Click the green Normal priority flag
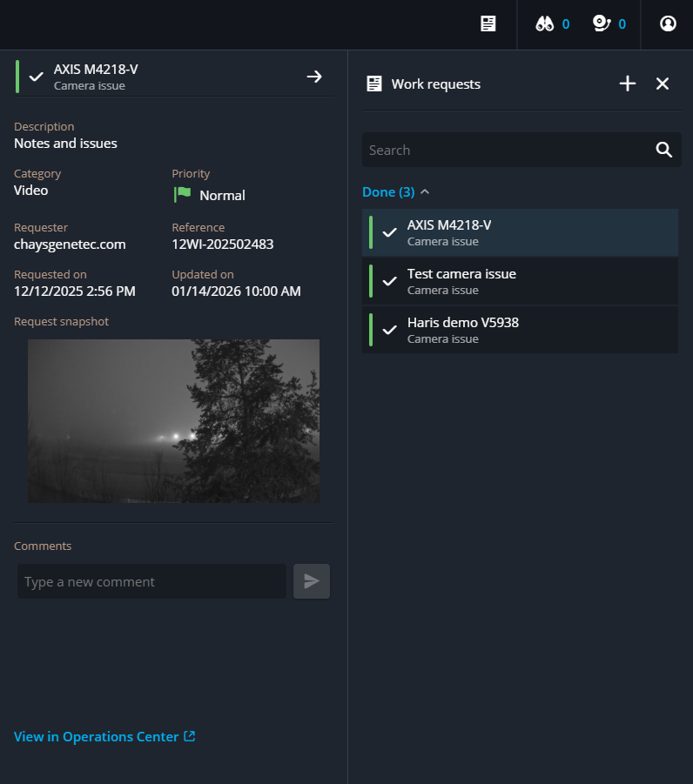Viewport: 693px width, 784px height. click(x=182, y=195)
